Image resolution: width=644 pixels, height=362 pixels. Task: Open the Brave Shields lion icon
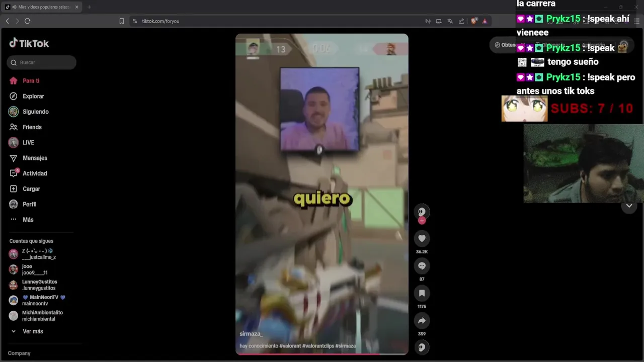tap(474, 21)
